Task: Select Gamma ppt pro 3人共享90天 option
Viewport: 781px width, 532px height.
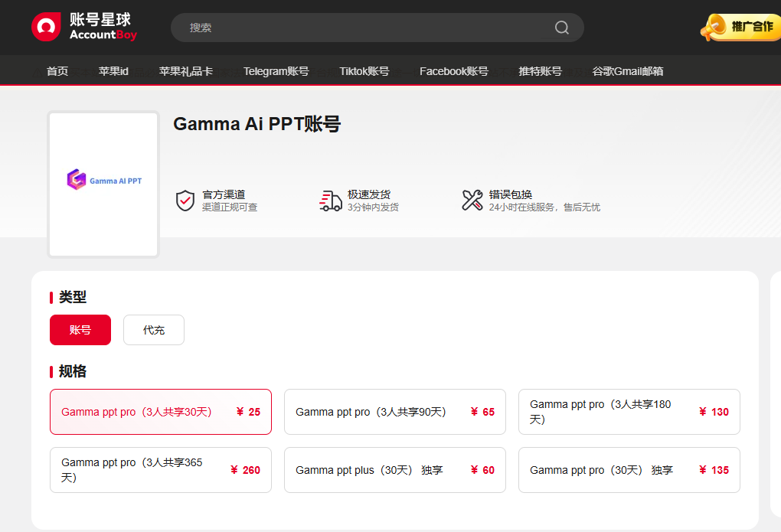Action: pyautogui.click(x=395, y=412)
